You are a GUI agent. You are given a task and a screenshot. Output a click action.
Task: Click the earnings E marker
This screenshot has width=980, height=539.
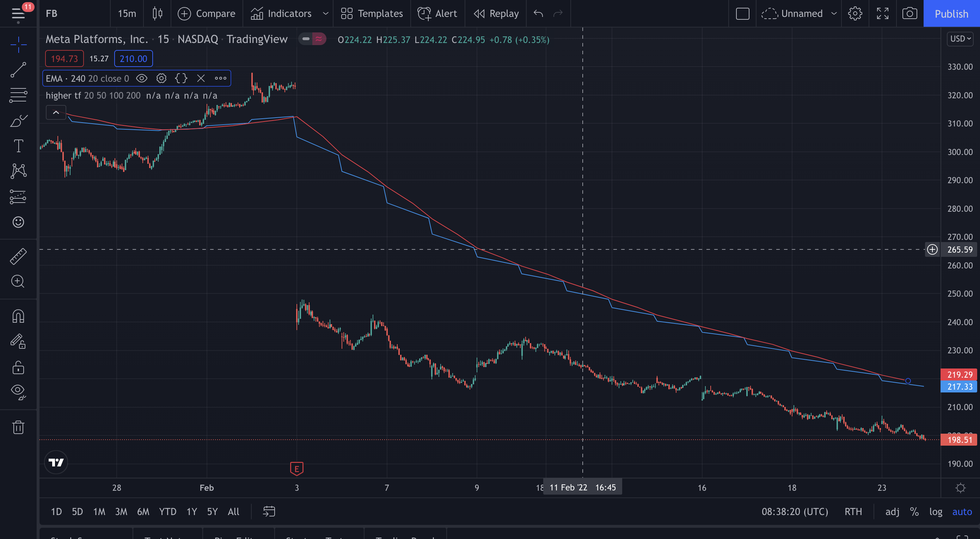coord(297,469)
